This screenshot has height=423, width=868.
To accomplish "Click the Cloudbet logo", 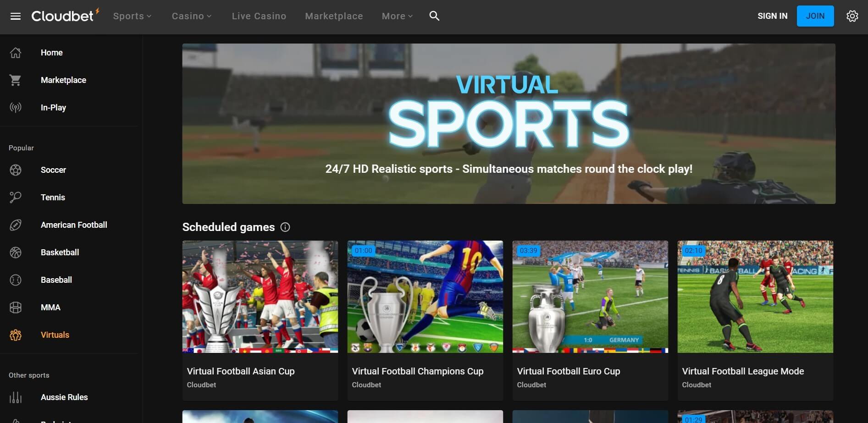I will coord(65,16).
